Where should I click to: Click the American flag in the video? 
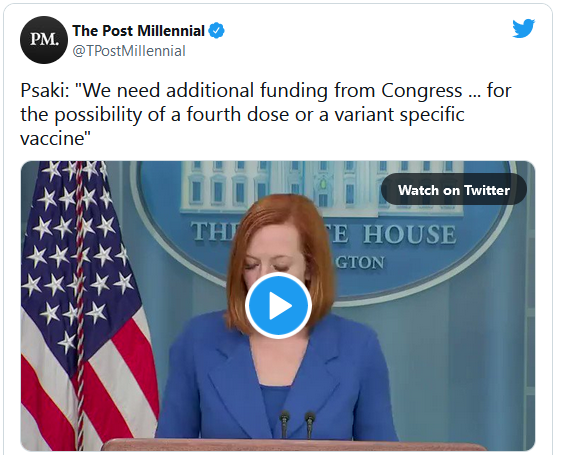[x=84, y=305]
